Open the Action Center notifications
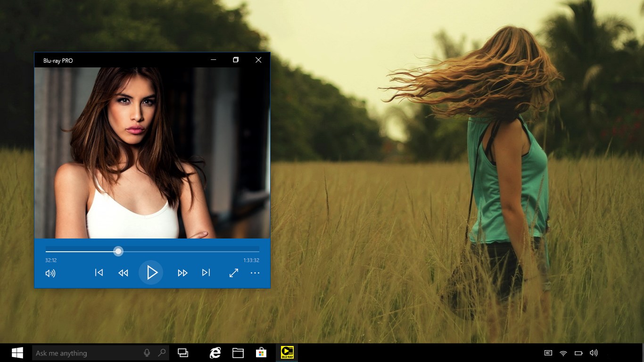 click(x=548, y=352)
